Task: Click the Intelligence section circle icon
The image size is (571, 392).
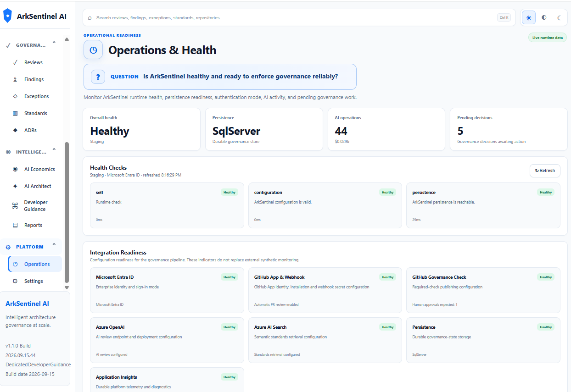Action: [8, 152]
